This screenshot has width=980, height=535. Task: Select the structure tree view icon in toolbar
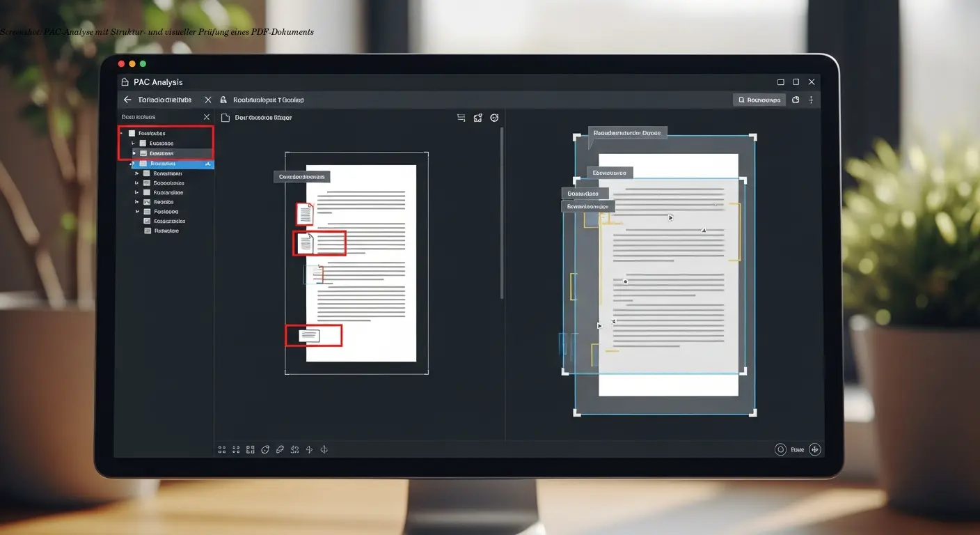tap(461, 118)
